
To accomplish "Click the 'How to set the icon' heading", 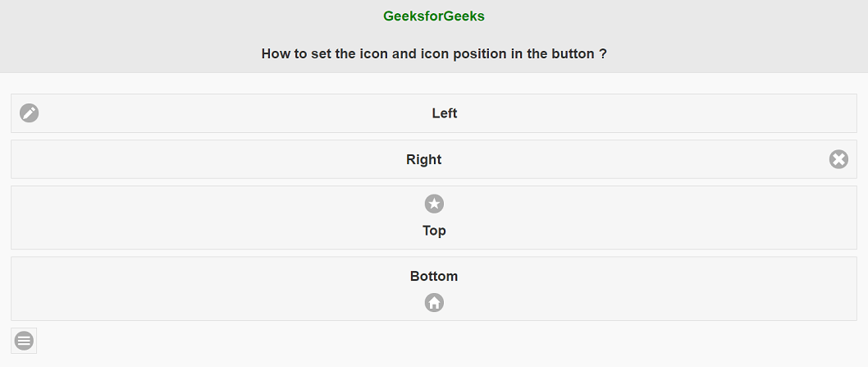I will coord(434,54).
